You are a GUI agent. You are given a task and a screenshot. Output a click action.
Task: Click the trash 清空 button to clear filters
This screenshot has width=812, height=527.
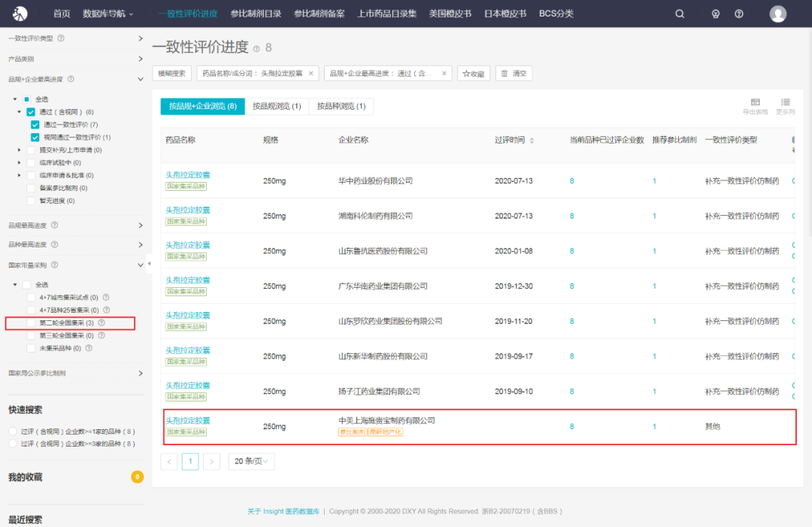coord(514,74)
